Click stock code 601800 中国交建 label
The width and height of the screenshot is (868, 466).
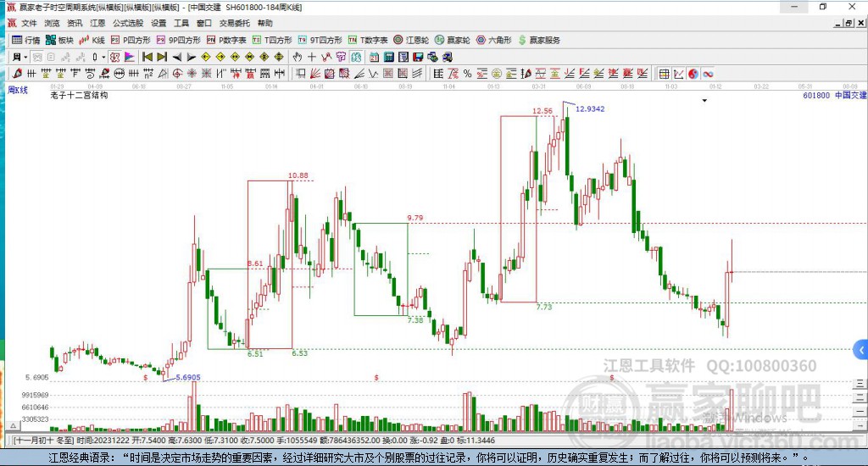click(834, 95)
